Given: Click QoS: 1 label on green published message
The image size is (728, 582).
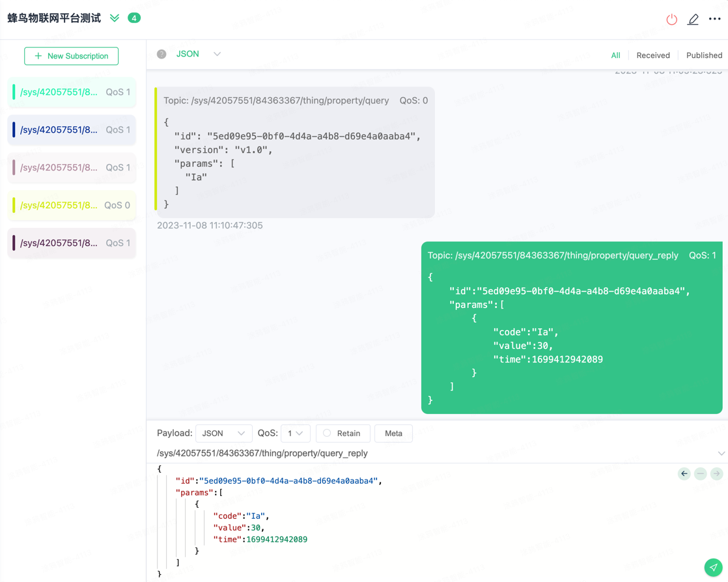Looking at the screenshot, I should [x=703, y=256].
